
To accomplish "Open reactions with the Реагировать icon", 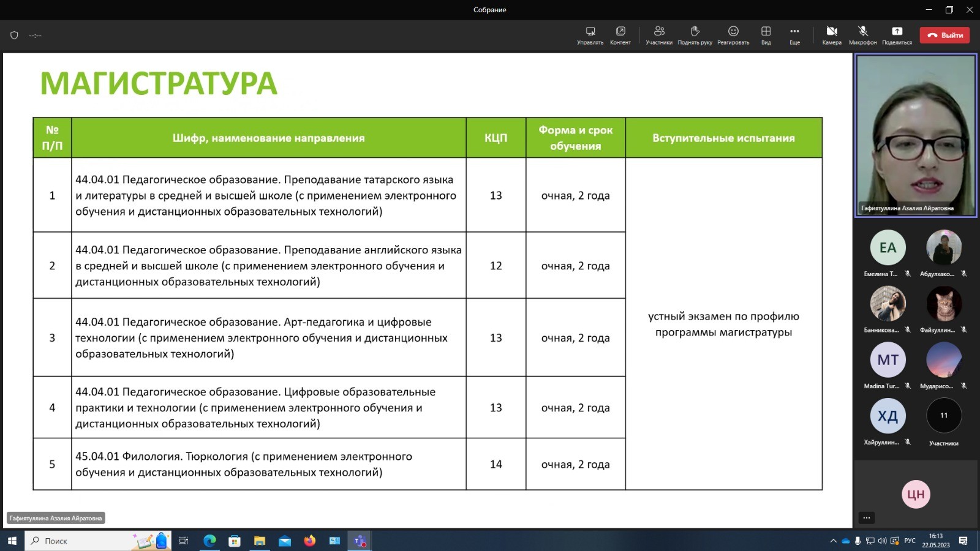I will [x=733, y=35].
